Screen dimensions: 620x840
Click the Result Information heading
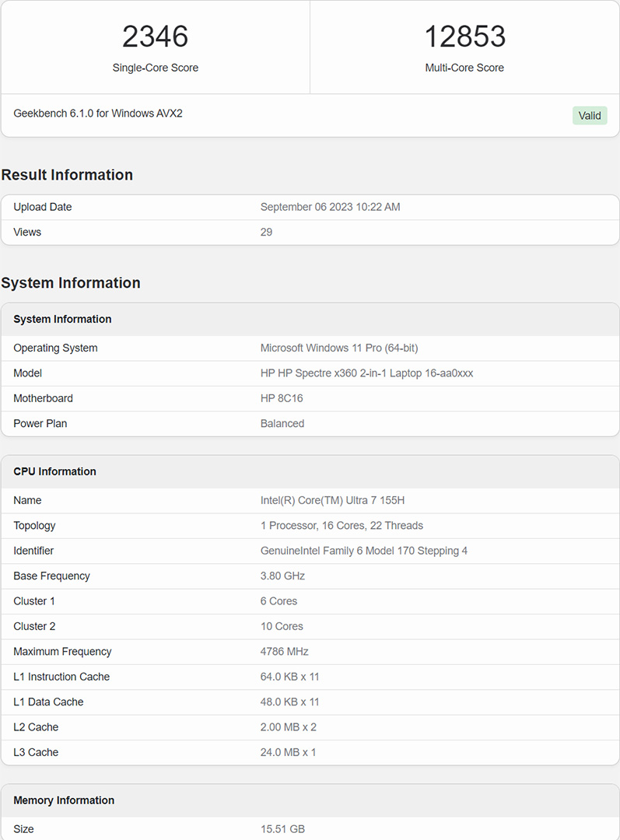pyautogui.click(x=67, y=175)
